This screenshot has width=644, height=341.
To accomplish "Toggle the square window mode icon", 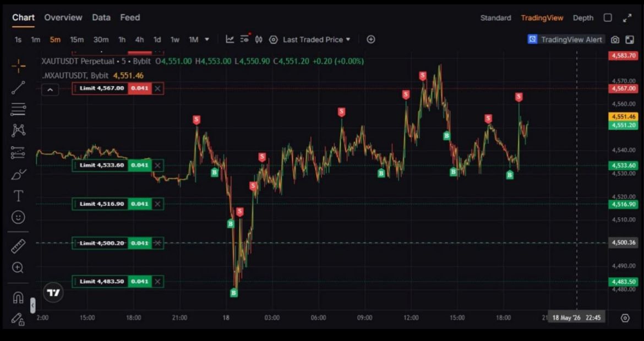I will click(608, 18).
